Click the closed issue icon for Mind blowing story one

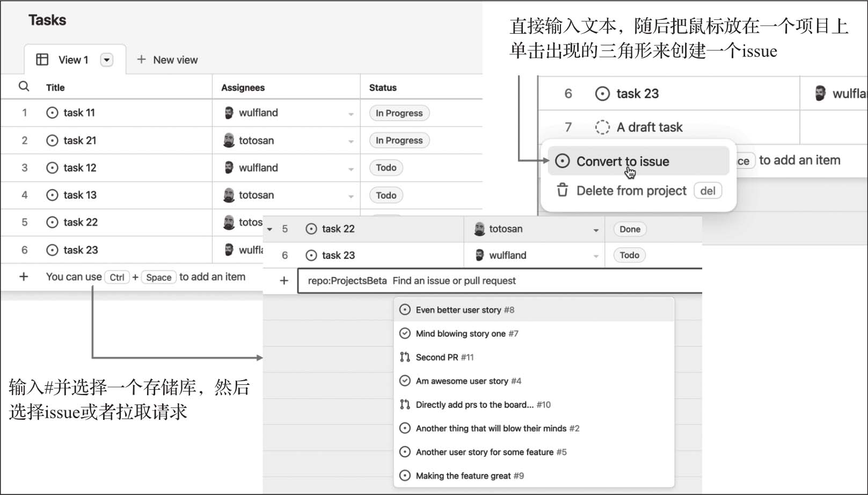pyautogui.click(x=405, y=333)
